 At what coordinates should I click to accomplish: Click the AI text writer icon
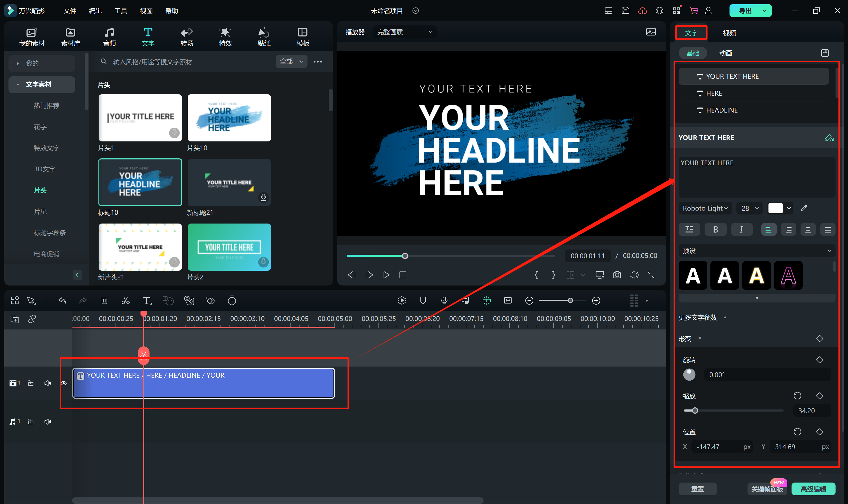click(x=829, y=138)
